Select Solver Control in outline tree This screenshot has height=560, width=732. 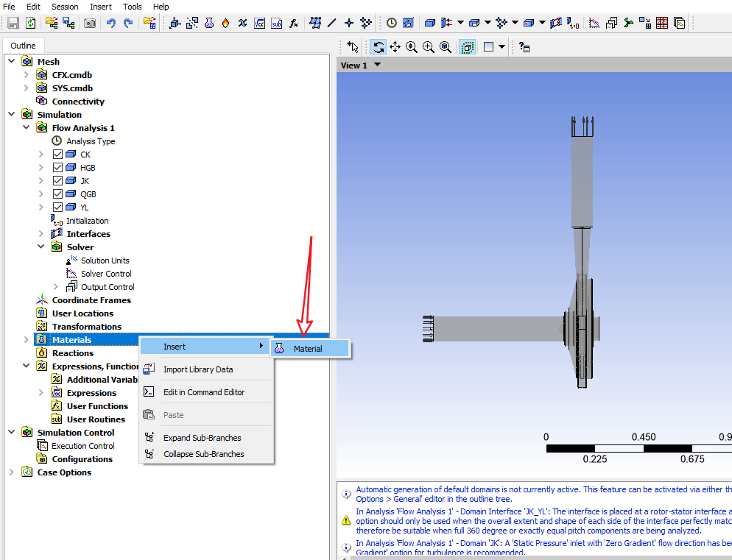[106, 274]
